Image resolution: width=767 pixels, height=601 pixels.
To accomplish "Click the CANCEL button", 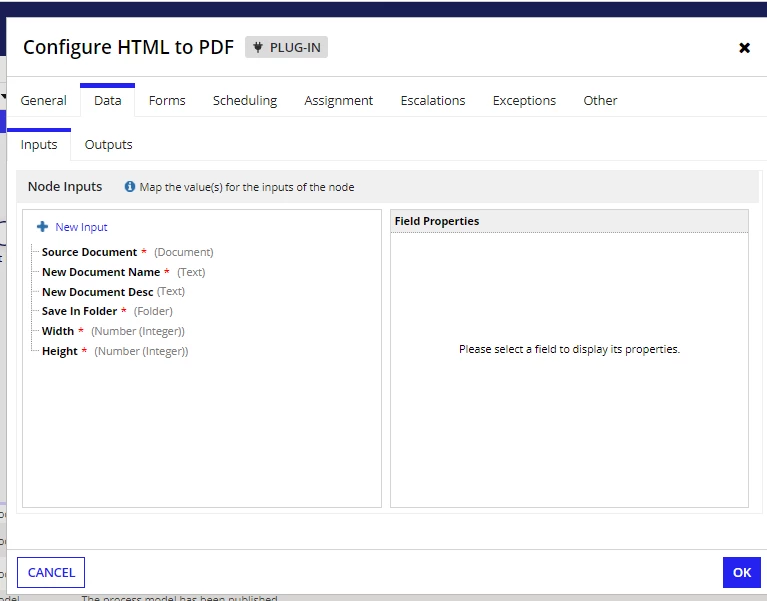I will [x=51, y=572].
